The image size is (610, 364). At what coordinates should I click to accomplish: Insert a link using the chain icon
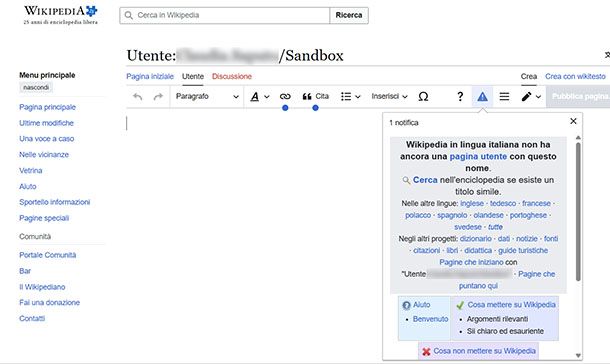(285, 96)
